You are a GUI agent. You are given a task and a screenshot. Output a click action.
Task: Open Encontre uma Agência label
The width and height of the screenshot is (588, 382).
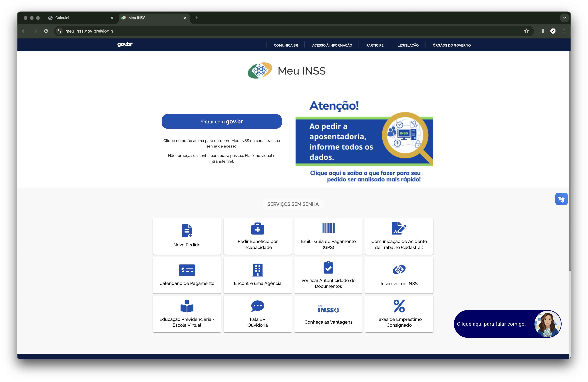tap(257, 284)
